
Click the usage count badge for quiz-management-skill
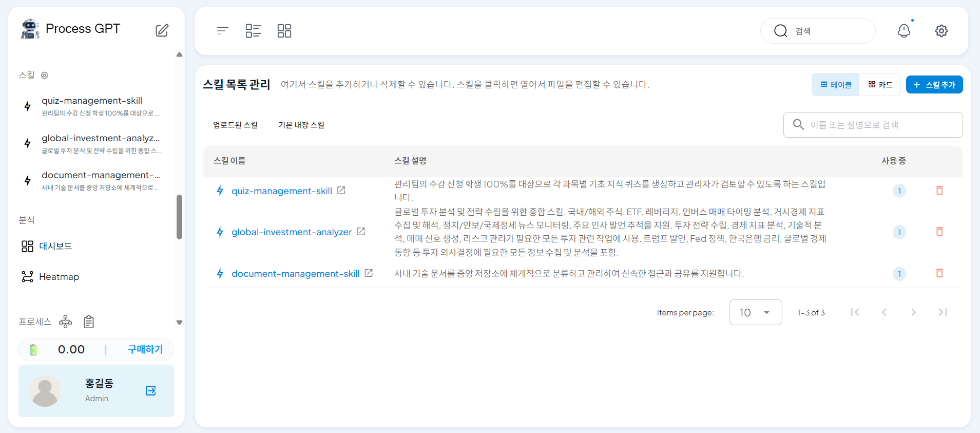pos(899,191)
